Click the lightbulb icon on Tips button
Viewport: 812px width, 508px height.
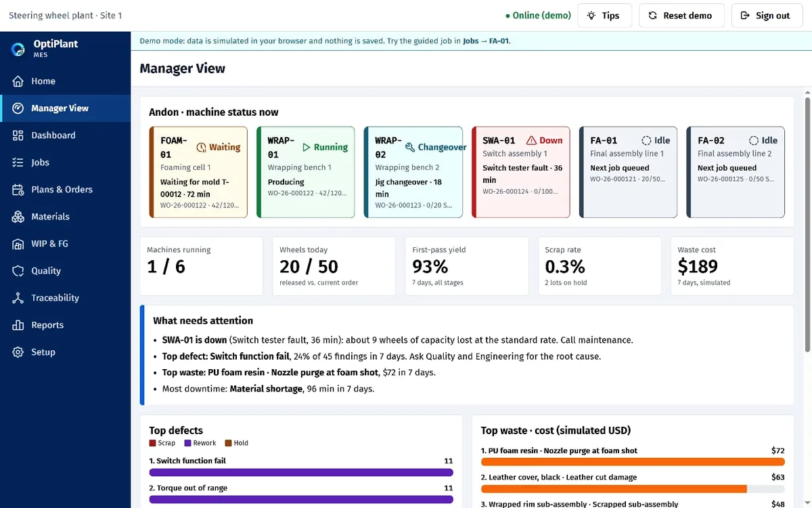591,16
